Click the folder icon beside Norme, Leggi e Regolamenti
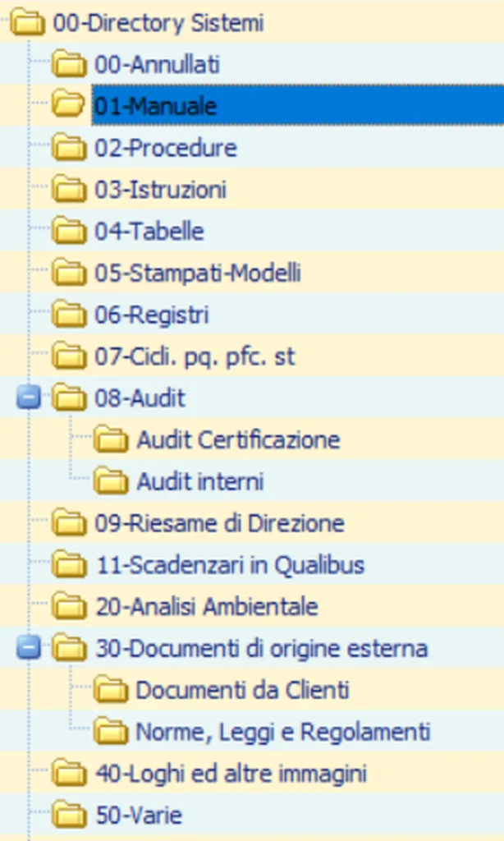The width and height of the screenshot is (504, 841). point(109,731)
